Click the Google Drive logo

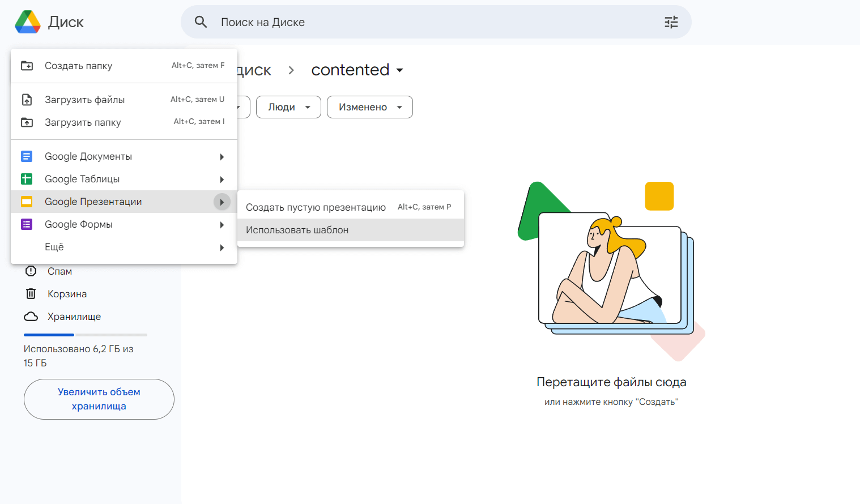28,22
